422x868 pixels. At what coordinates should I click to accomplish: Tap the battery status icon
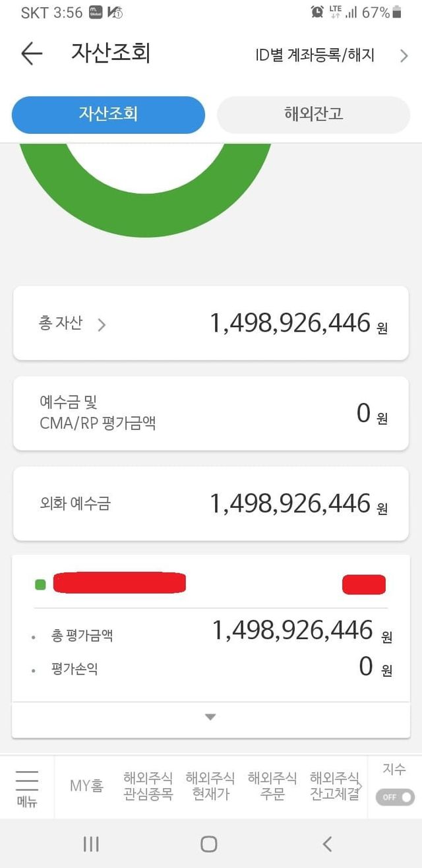[x=397, y=12]
